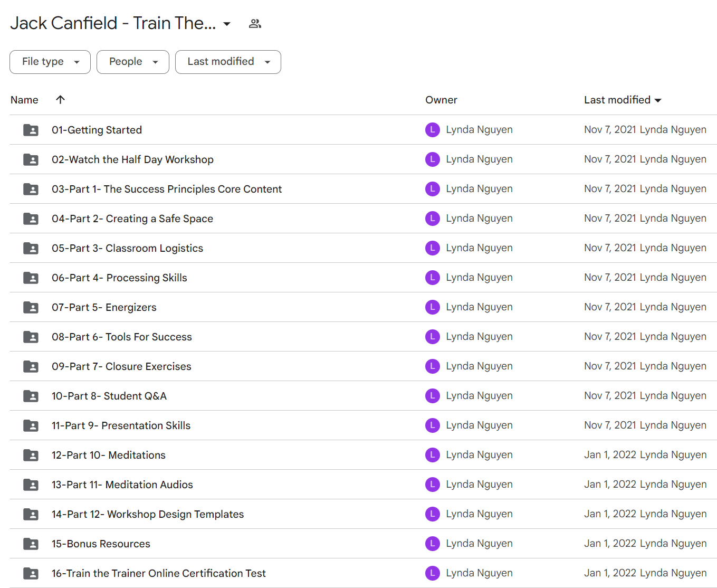This screenshot has height=588, width=717.
Task: Click the folder icon for 09-Part 7- Closure Exercises
Action: coord(31,366)
